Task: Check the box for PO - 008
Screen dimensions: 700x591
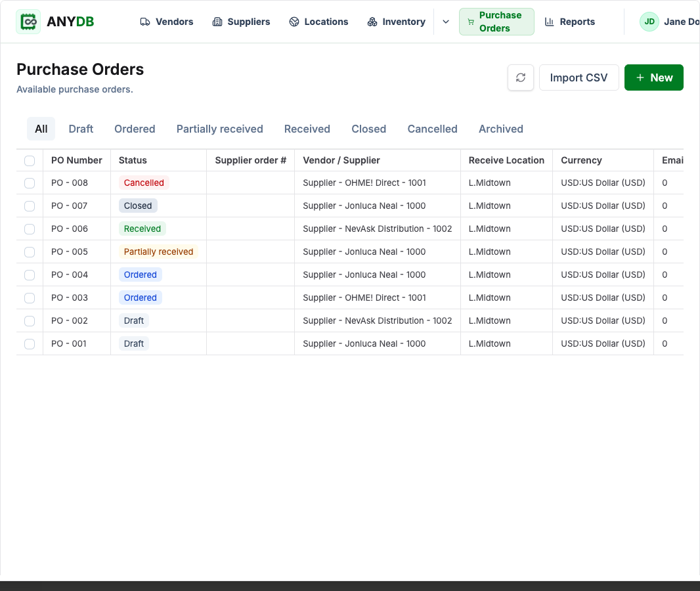Action: pyautogui.click(x=30, y=183)
